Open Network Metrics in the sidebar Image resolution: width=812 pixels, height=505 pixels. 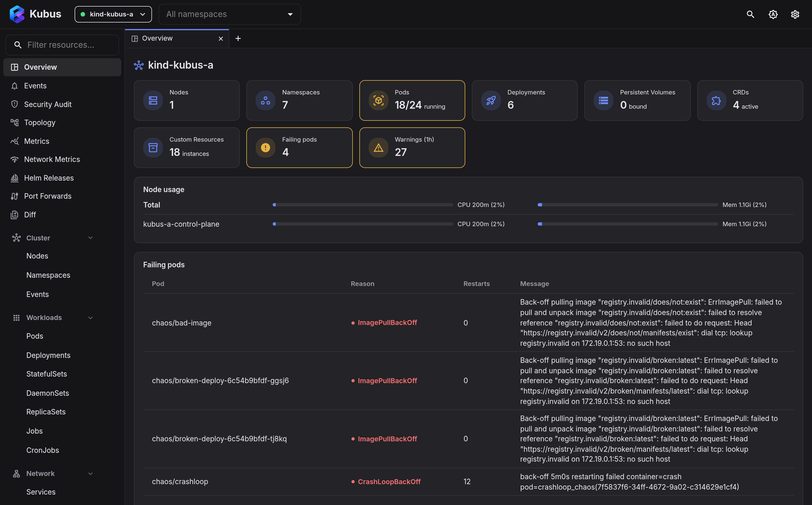tap(63, 159)
